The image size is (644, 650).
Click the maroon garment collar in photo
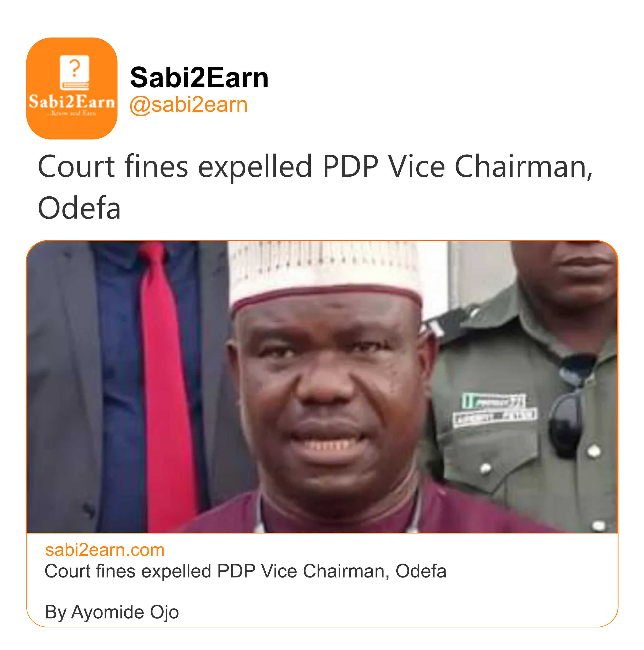click(336, 515)
